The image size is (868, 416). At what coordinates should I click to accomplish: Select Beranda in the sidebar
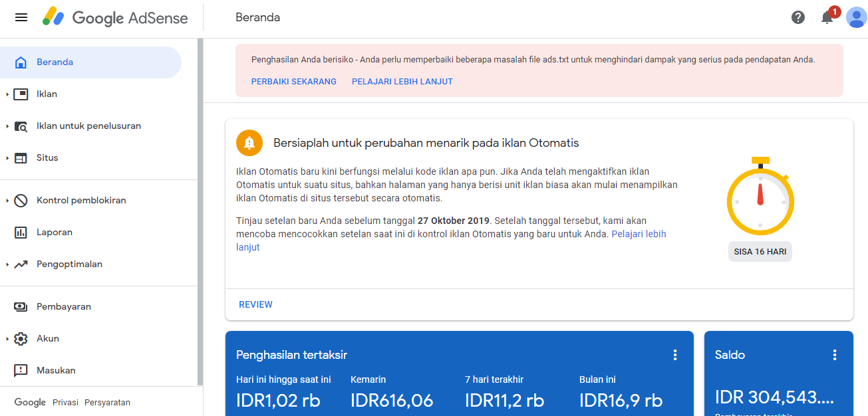pos(90,62)
